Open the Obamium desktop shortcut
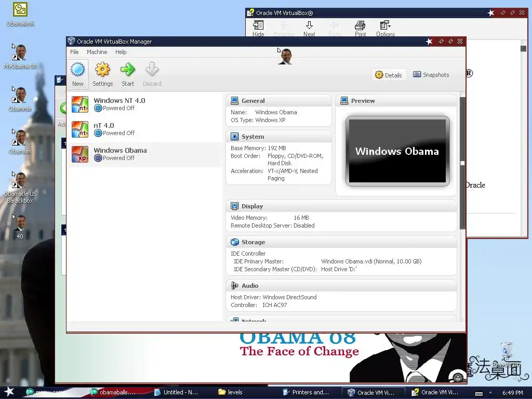 (20, 141)
